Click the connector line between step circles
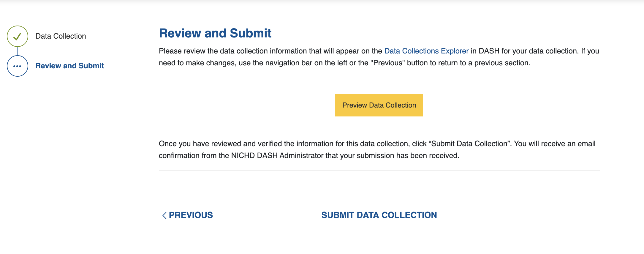 tap(18, 51)
